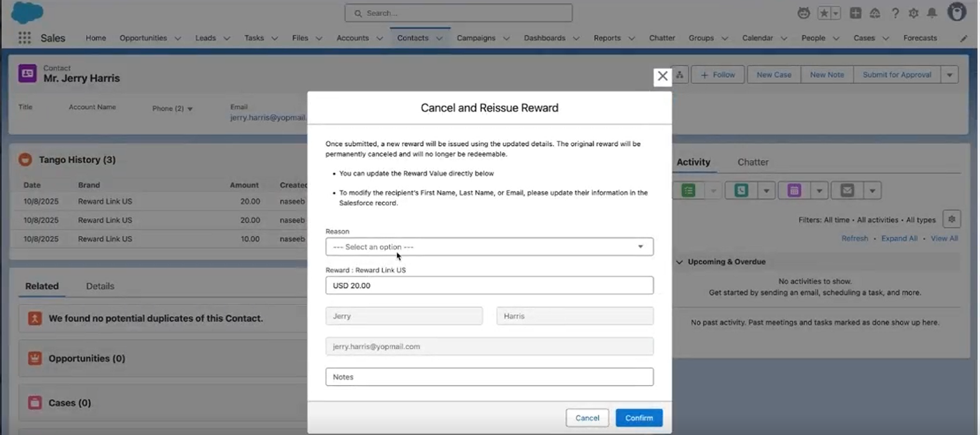The image size is (980, 435).
Task: Click the global Search box
Action: [x=458, y=13]
